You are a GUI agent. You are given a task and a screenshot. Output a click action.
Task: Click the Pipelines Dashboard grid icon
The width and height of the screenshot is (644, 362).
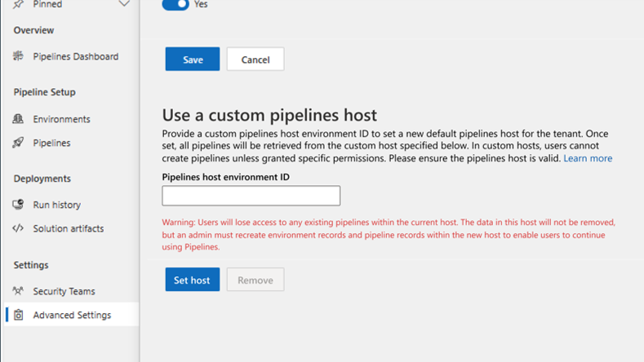(18, 56)
